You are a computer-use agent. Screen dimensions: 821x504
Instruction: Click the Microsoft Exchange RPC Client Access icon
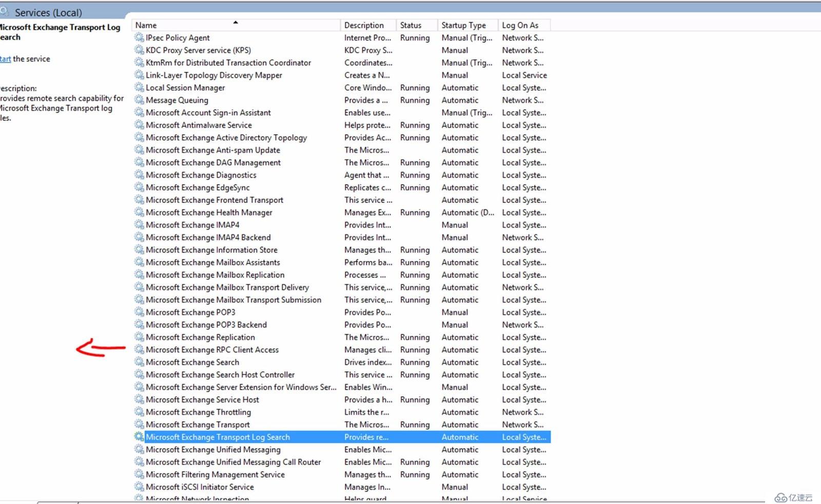tap(139, 349)
